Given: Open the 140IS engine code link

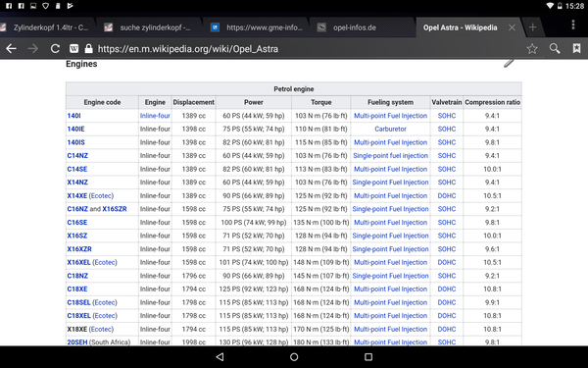Looking at the screenshot, I should [76, 142].
